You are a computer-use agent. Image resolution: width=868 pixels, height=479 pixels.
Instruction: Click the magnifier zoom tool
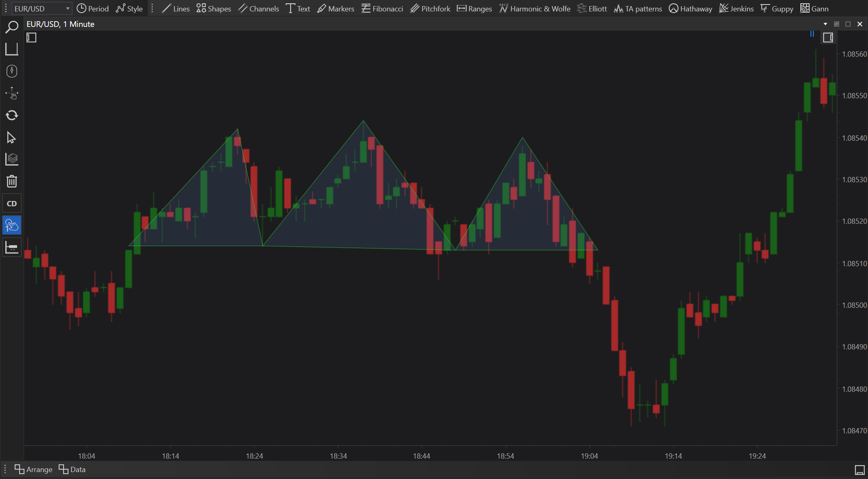click(12, 27)
